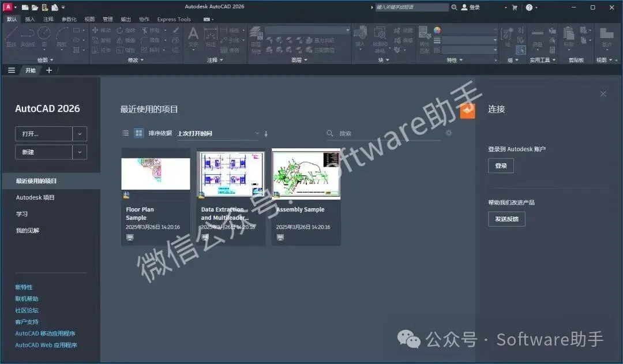
Task: Select the Scale (缩放) tool
Action: (x=126, y=50)
